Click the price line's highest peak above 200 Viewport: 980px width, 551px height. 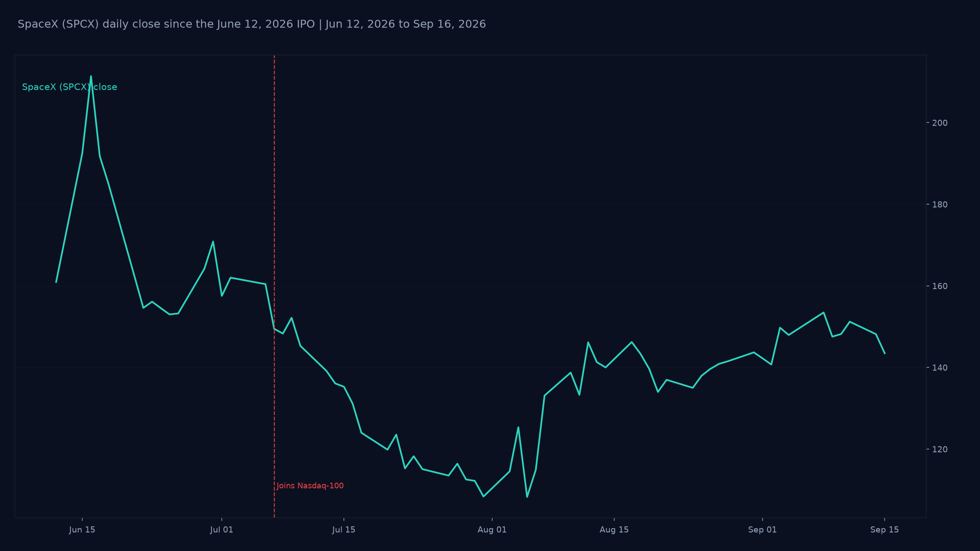click(91, 77)
